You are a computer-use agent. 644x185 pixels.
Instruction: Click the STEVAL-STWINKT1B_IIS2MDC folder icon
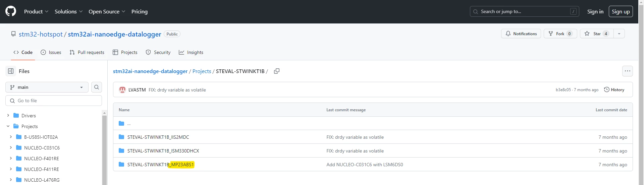(x=121, y=137)
